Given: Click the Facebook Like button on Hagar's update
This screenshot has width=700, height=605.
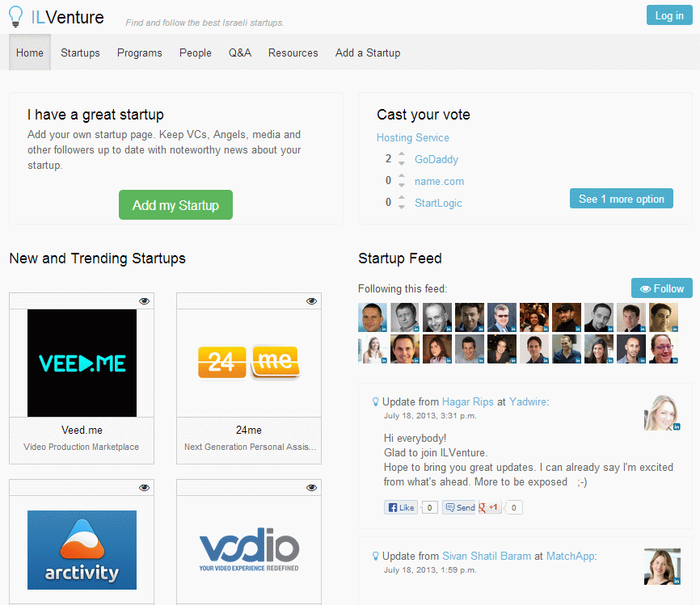Looking at the screenshot, I should [401, 507].
